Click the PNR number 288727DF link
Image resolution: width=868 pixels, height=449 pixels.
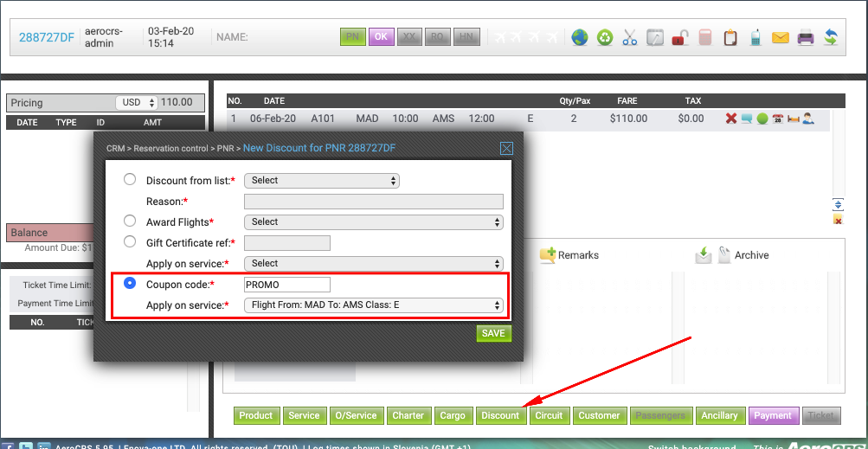coord(47,38)
